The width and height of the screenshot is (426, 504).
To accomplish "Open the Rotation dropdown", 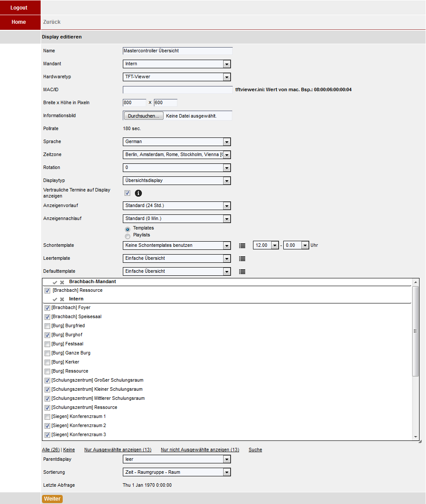I will coord(177,168).
